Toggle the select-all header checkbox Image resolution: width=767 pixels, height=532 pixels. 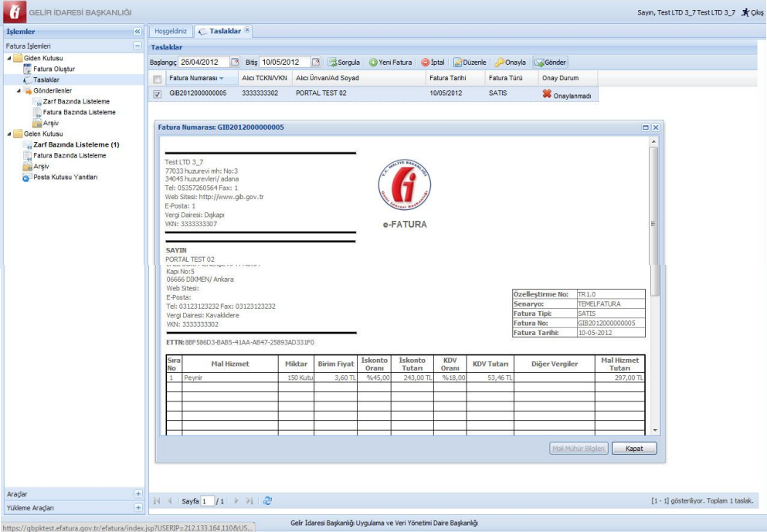[157, 80]
